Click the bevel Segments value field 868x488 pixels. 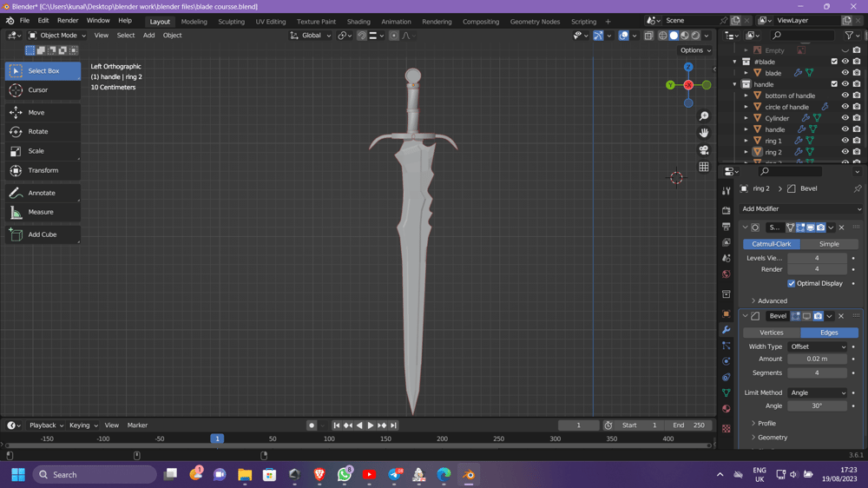[817, 373]
